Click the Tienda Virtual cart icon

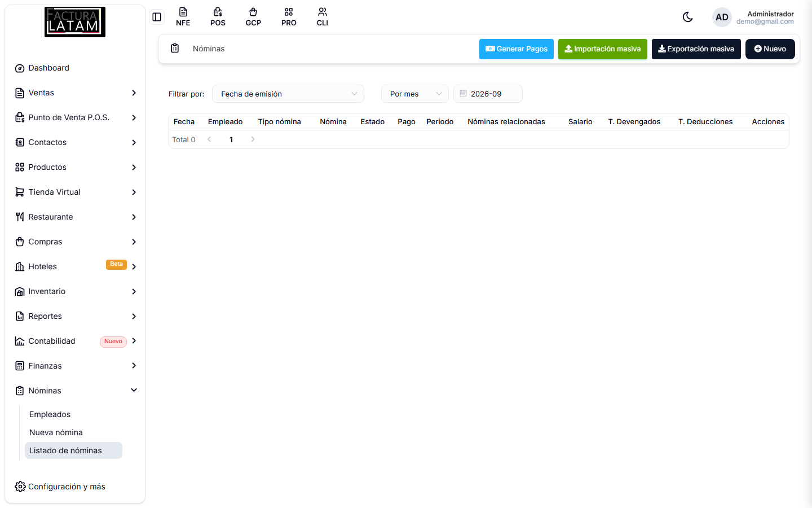coord(20,192)
